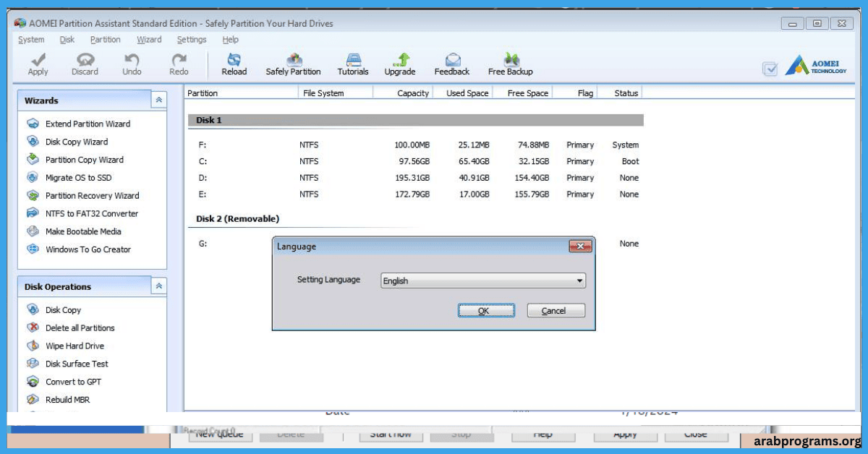Close the Language dialog
Image resolution: width=868 pixels, height=454 pixels.
point(580,247)
